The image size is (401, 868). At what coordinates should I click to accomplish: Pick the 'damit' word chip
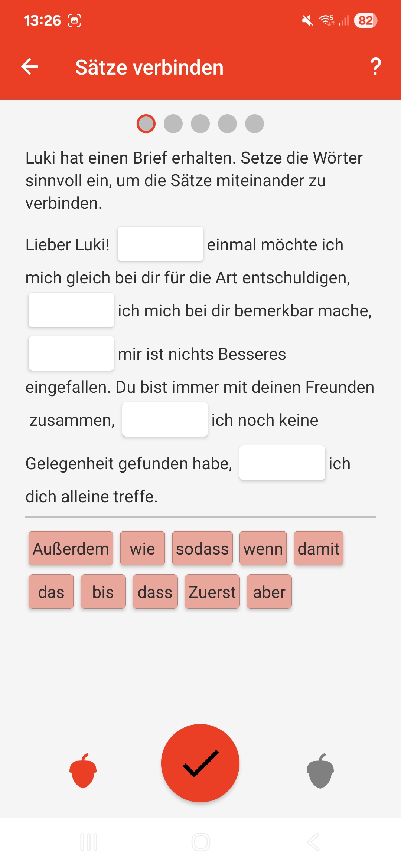319,548
